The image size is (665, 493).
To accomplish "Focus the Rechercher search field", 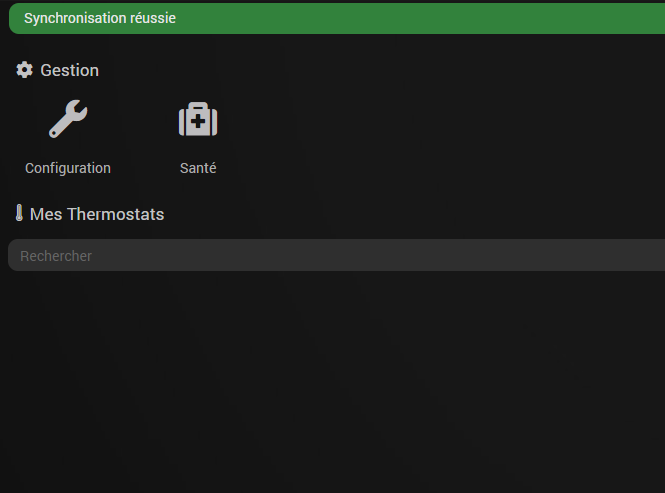I will click(336, 255).
